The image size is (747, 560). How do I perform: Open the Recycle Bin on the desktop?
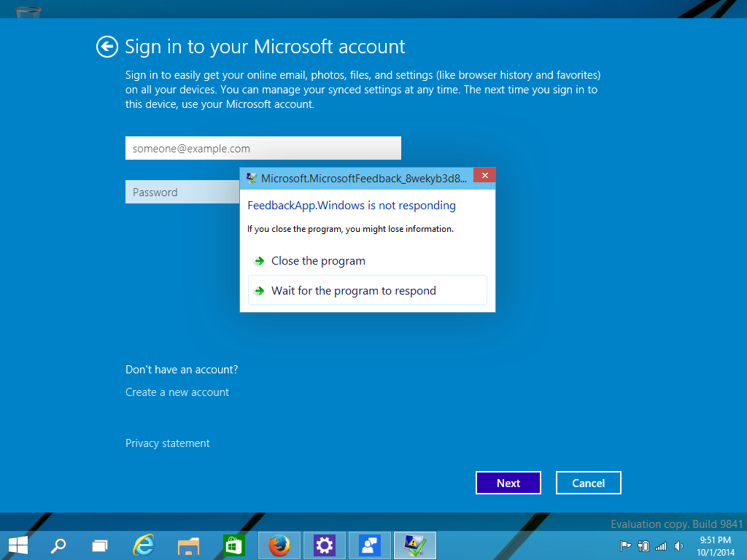pos(28,12)
